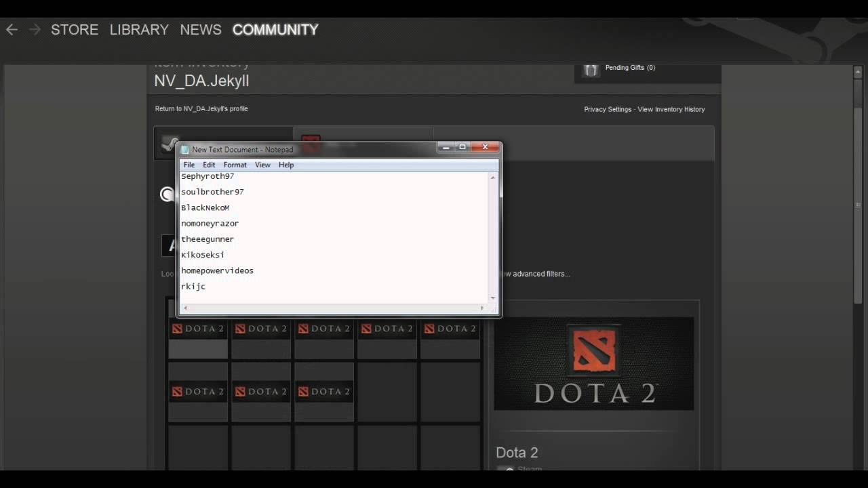Open Notepad Edit menu
Viewport: 868px width, 488px height.
pos(209,165)
